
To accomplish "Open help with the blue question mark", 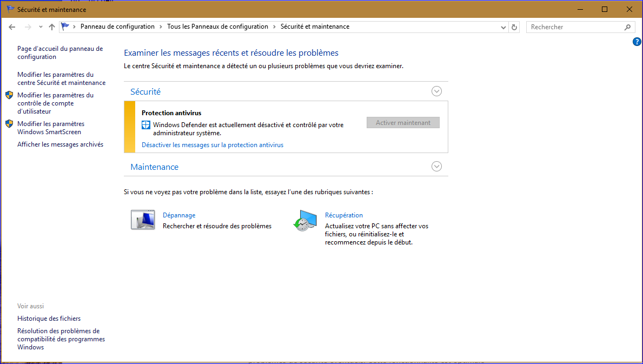I will 637,42.
